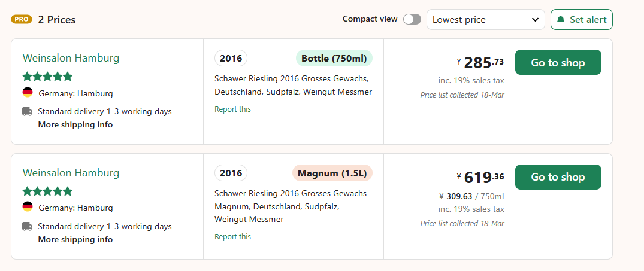Screen dimensions: 644x271
Task: Click delivery truck icon in first listing
Action: [28, 111]
